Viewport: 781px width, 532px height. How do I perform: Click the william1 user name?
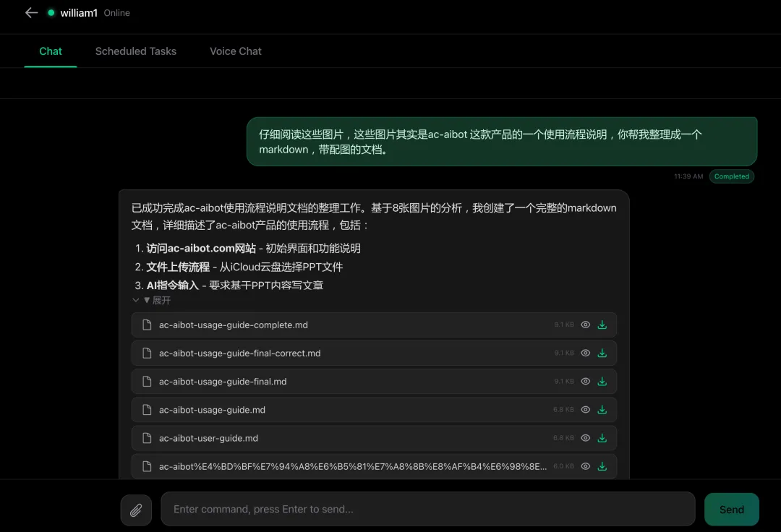point(79,13)
